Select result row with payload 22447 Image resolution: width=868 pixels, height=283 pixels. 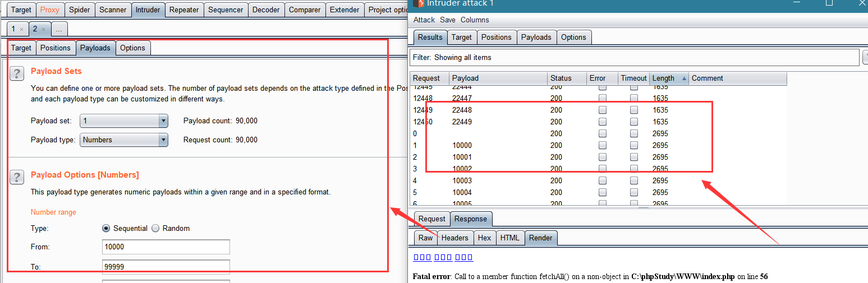tap(599, 98)
